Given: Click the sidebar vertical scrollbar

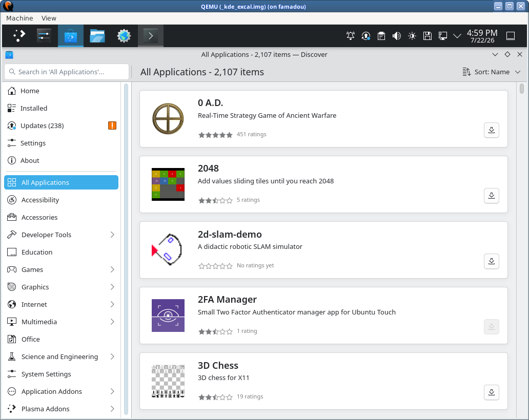Looking at the screenshot, I should tap(126, 249).
